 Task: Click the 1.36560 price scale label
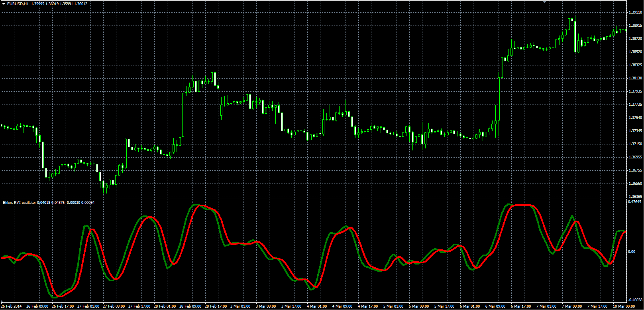pos(635,184)
